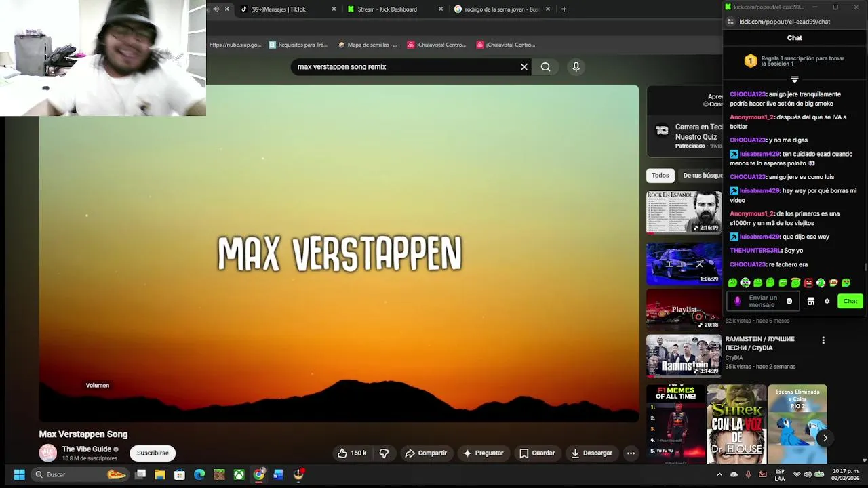Open a new Chrome tab

point(564,9)
